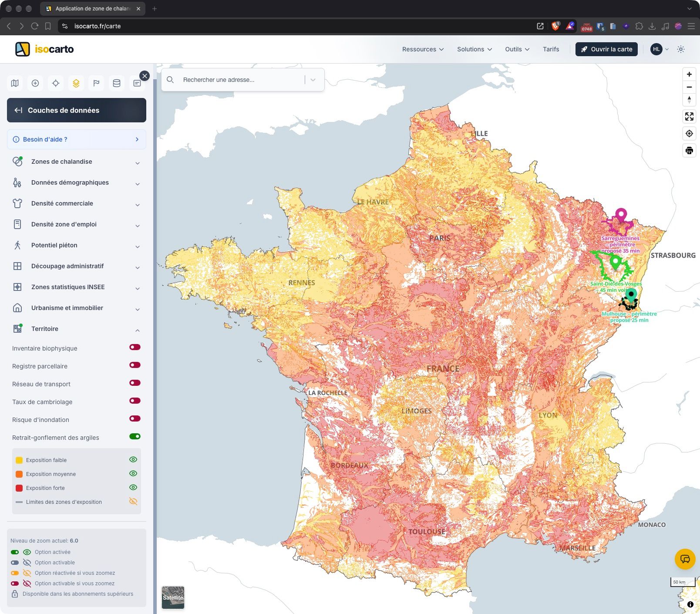Click Exposition forte red color swatch
This screenshot has height=614, width=700.
[x=19, y=488]
